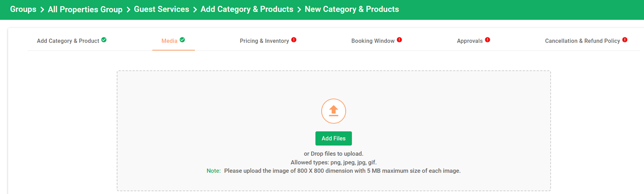Click the Add Files button
Screen dimensions: 644x194
pos(334,138)
